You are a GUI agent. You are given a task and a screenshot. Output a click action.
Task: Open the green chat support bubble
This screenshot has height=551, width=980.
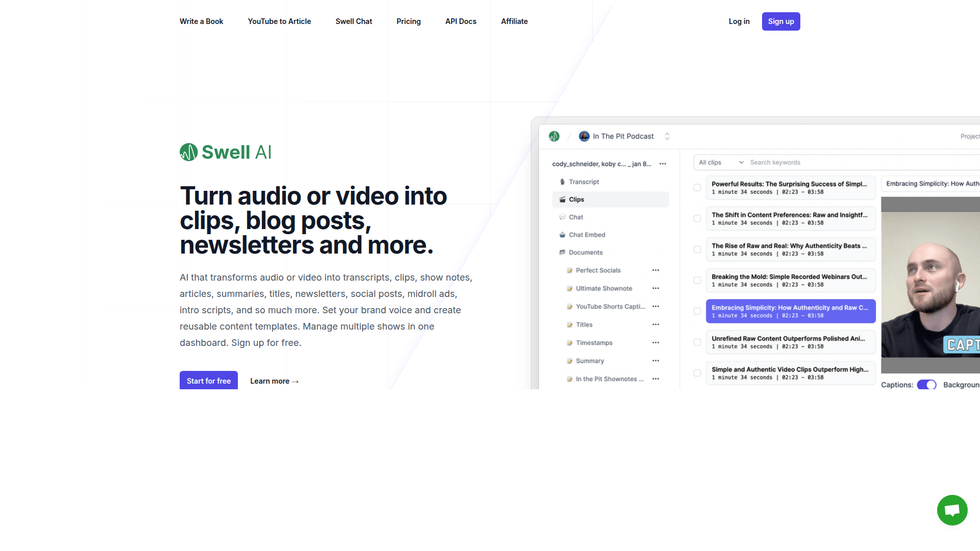[x=952, y=510]
